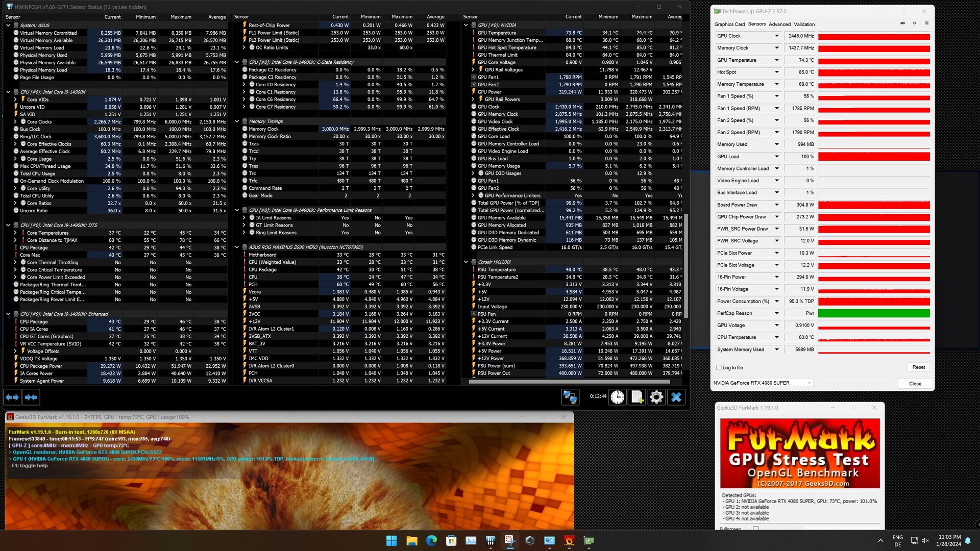Click the HWiNFO collapse columns arrows icon
The image size is (980, 551).
(31, 397)
